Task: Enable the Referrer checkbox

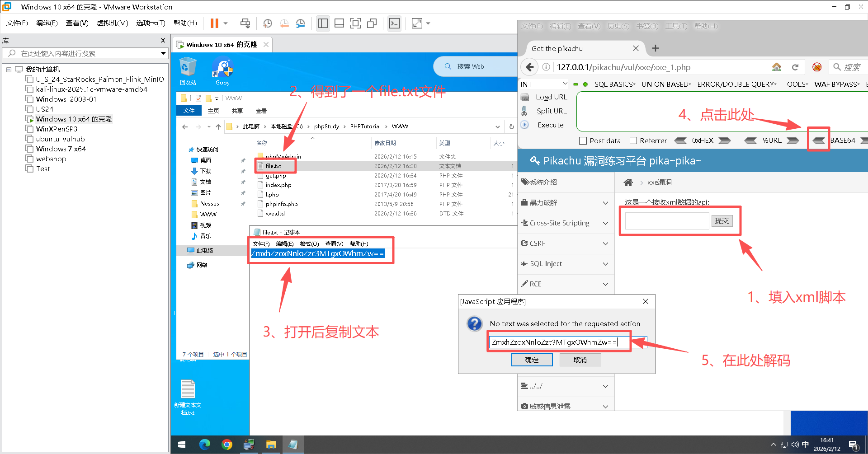Action: pyautogui.click(x=633, y=141)
